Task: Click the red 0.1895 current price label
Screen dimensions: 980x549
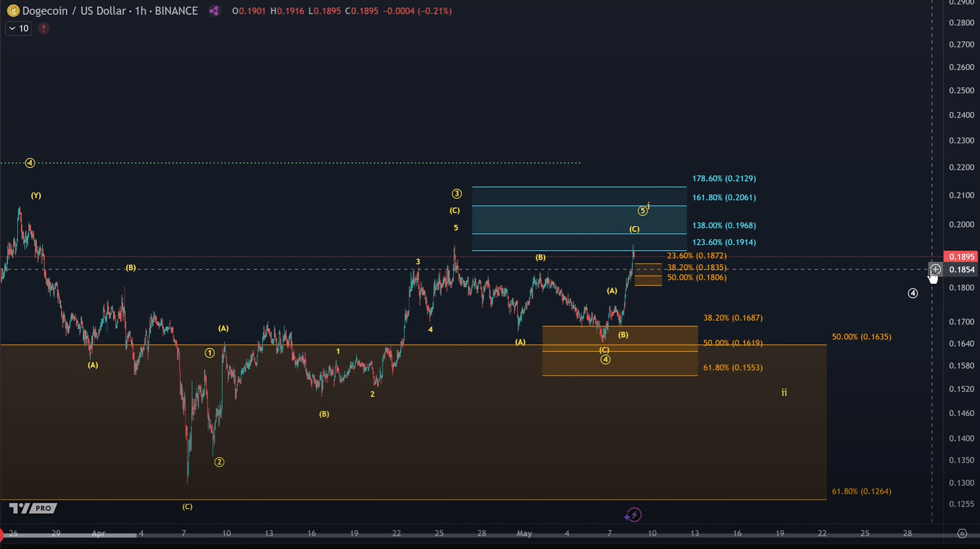Action: click(x=961, y=257)
